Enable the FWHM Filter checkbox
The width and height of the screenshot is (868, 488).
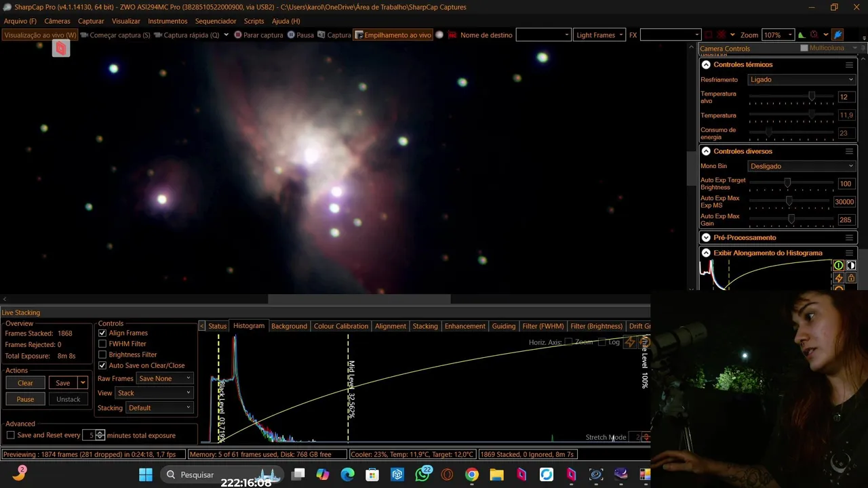[x=102, y=344]
